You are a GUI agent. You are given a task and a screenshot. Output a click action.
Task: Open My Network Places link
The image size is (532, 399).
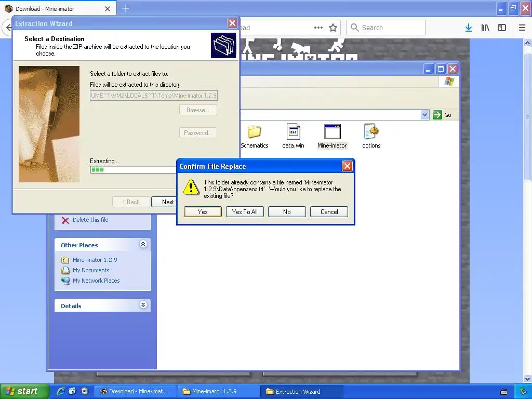96,281
